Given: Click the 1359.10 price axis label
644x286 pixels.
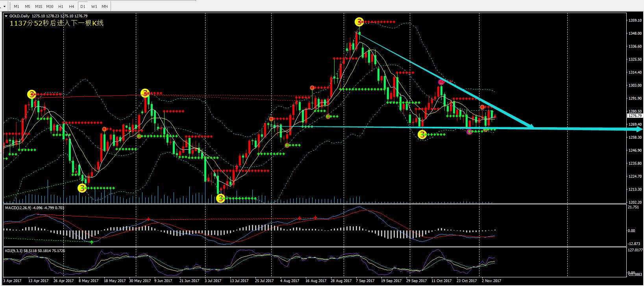Looking at the screenshot, I should (635, 20).
